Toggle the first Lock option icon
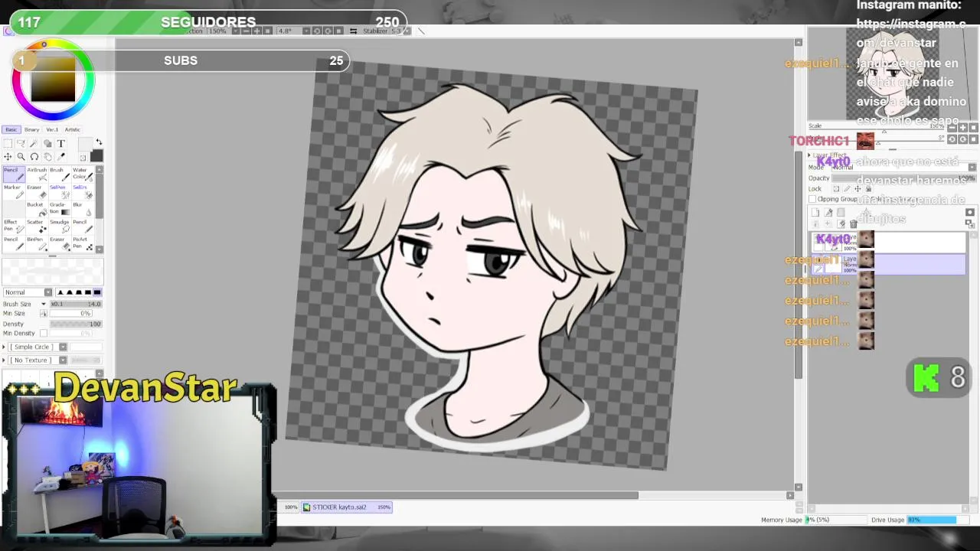980x551 pixels. click(x=836, y=188)
